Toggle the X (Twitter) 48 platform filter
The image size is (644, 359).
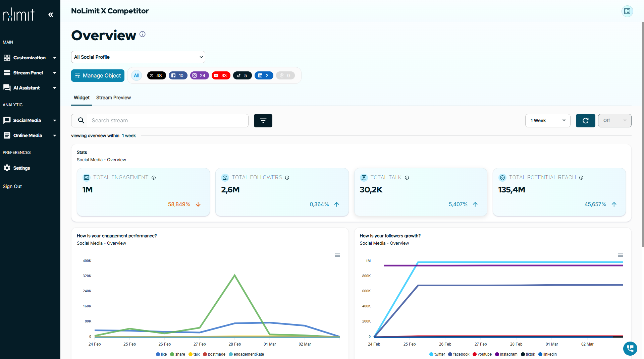[156, 75]
